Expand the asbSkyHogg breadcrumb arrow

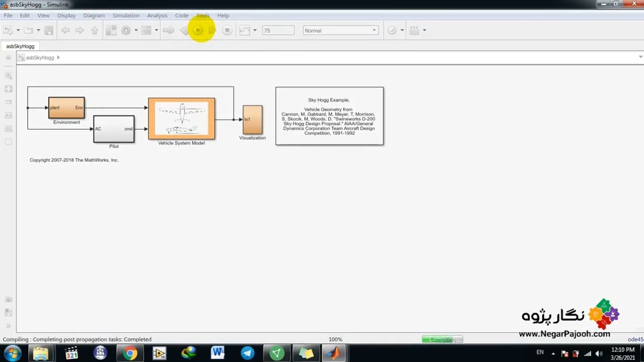pos(58,57)
